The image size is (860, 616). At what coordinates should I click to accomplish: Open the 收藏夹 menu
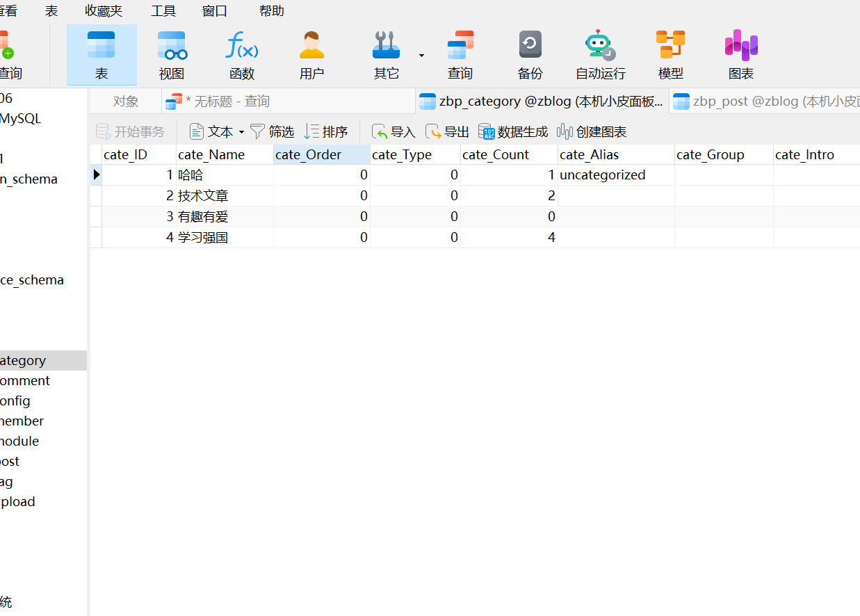point(104,11)
